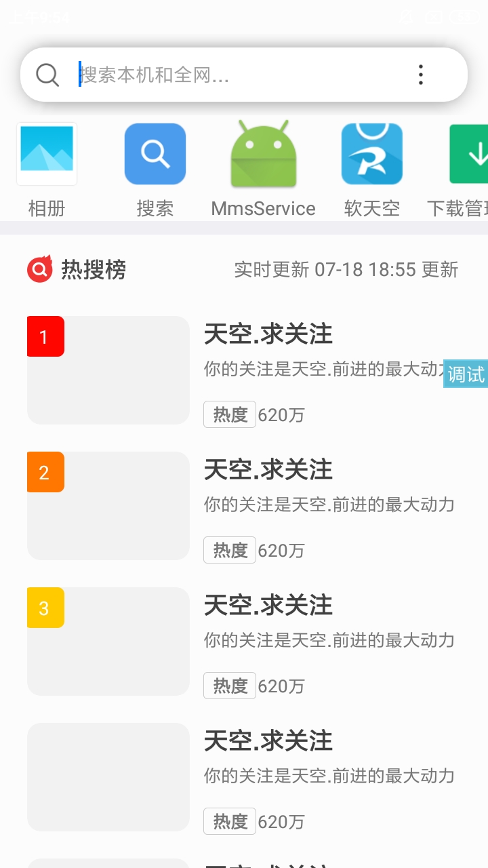Image resolution: width=488 pixels, height=868 pixels.
Task: Open the 相册 gallery app icon
Action: tap(47, 154)
